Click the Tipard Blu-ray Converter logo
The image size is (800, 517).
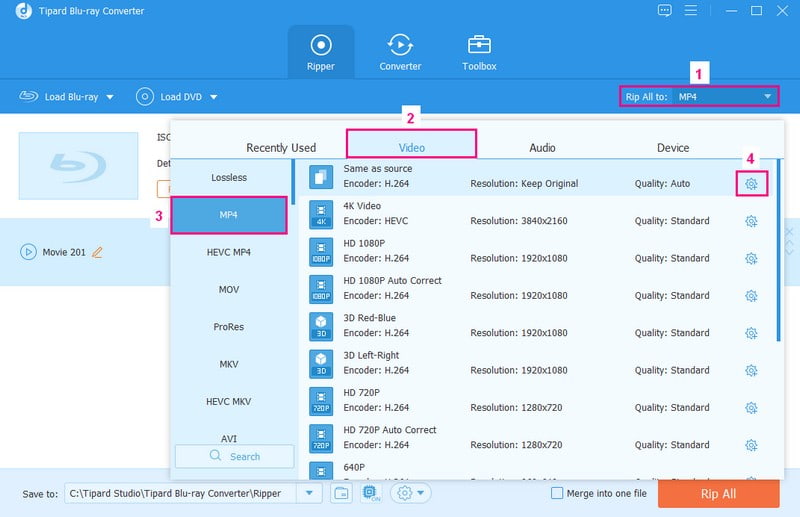click(x=23, y=11)
